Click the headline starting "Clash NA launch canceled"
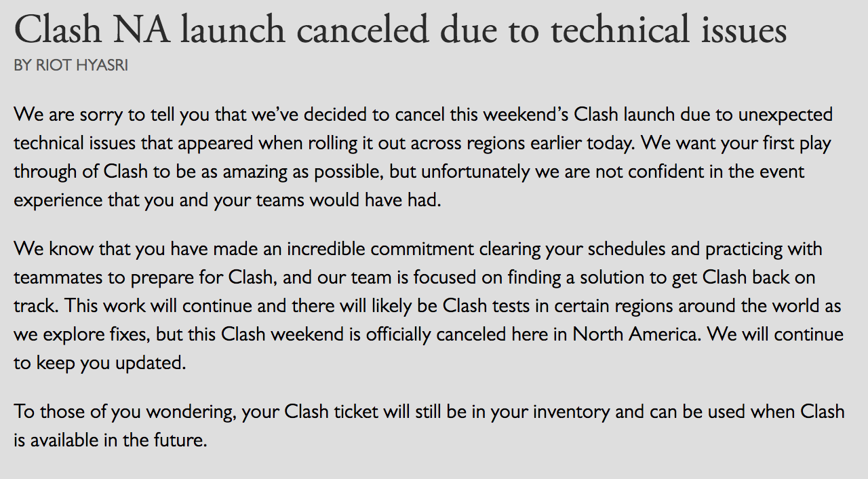 [x=400, y=30]
